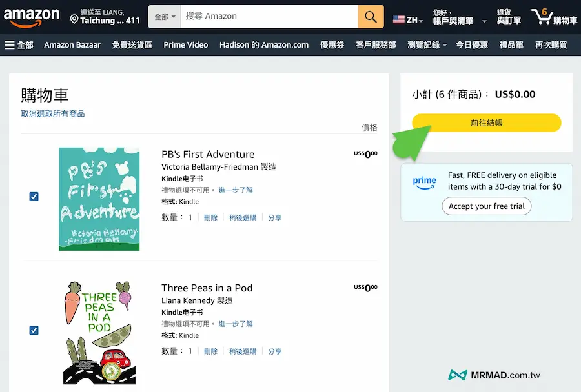Open the PB's First Adventure cover thumbnail

[99, 199]
